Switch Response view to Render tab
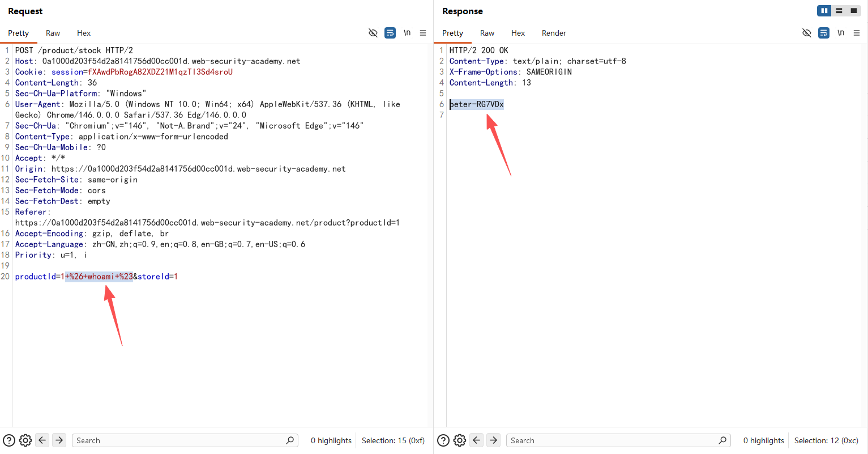The height and width of the screenshot is (454, 868). tap(554, 33)
